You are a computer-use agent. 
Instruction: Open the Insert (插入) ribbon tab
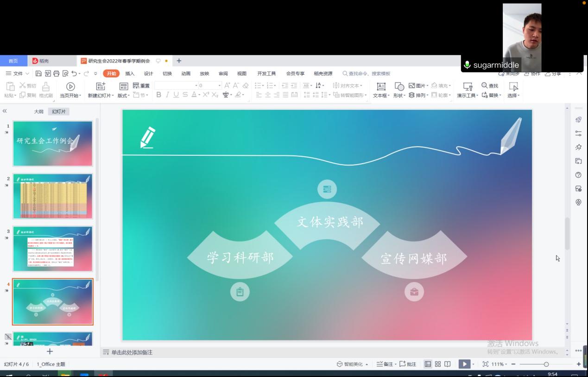pos(130,74)
